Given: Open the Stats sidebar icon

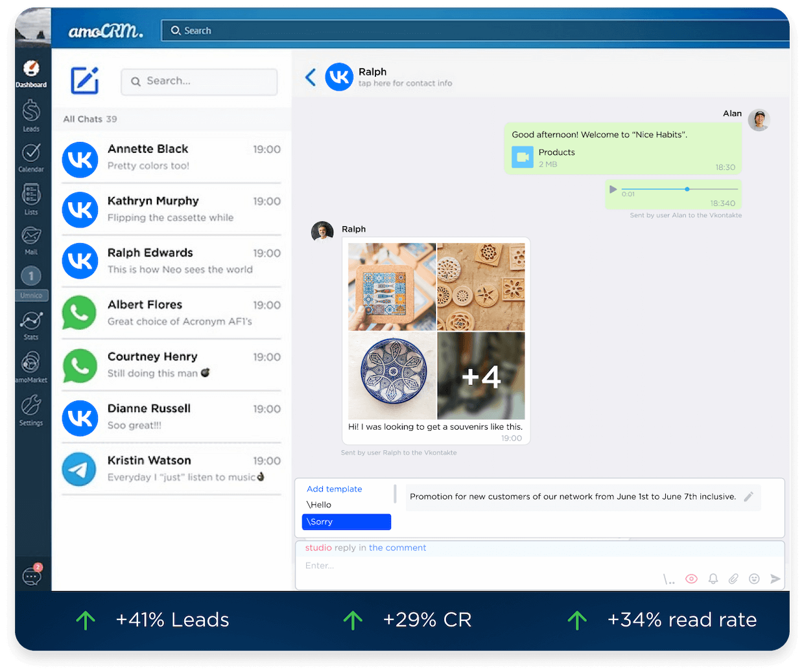Looking at the screenshot, I should click(31, 324).
